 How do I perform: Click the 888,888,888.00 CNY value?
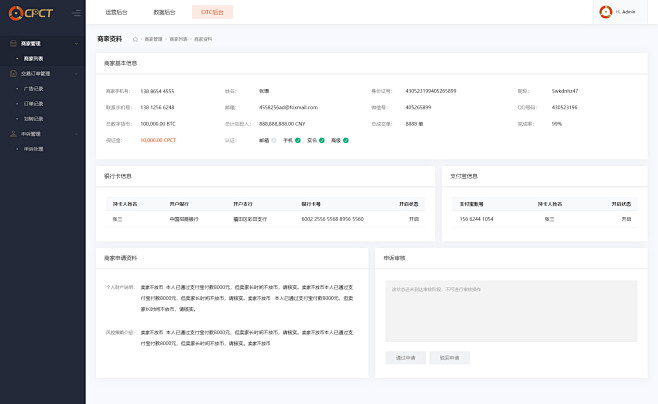pyautogui.click(x=282, y=124)
